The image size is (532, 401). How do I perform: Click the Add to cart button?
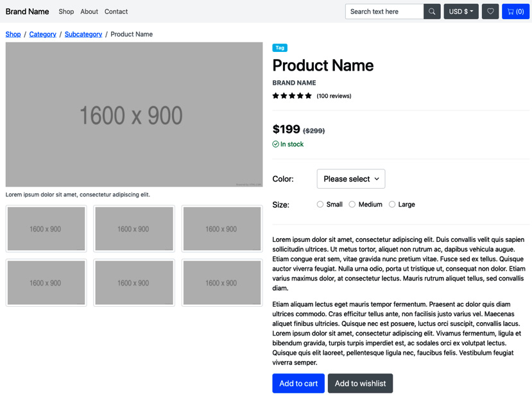tap(298, 383)
